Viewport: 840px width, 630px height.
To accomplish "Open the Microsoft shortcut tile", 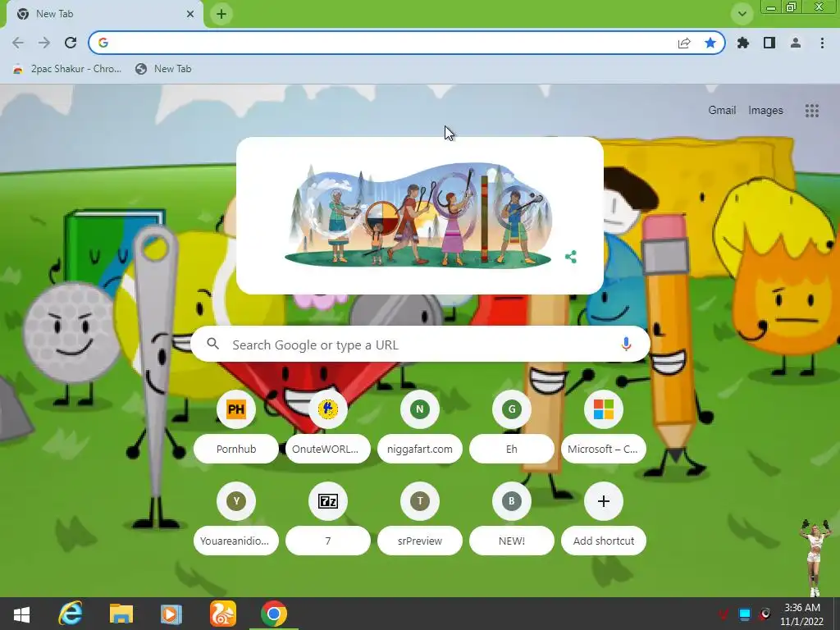I will click(x=603, y=427).
